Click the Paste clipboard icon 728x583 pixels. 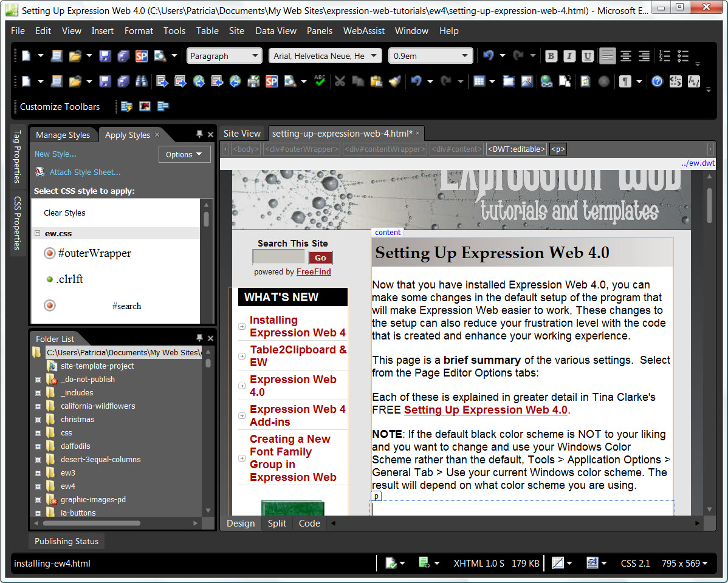coord(376,82)
